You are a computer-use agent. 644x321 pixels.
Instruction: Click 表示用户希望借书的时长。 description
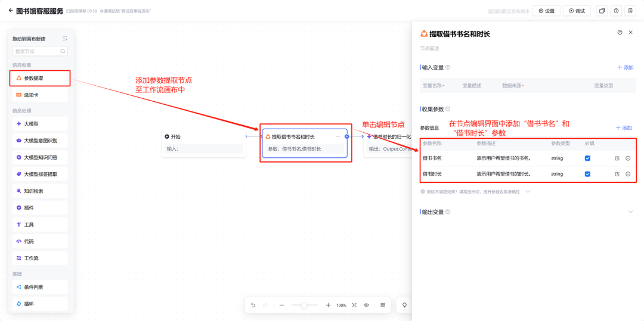click(503, 174)
